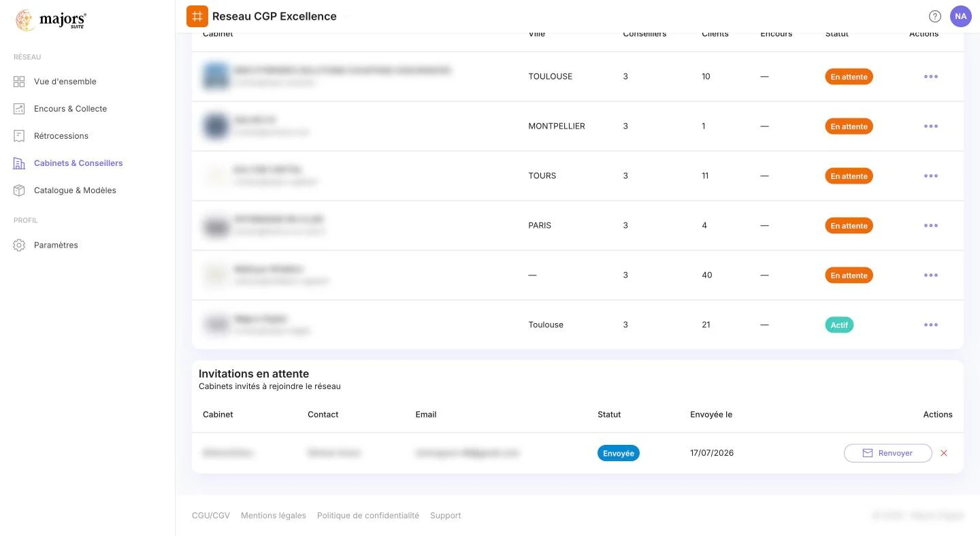
Task: Click the PARIS city cell
Action: [x=540, y=225]
